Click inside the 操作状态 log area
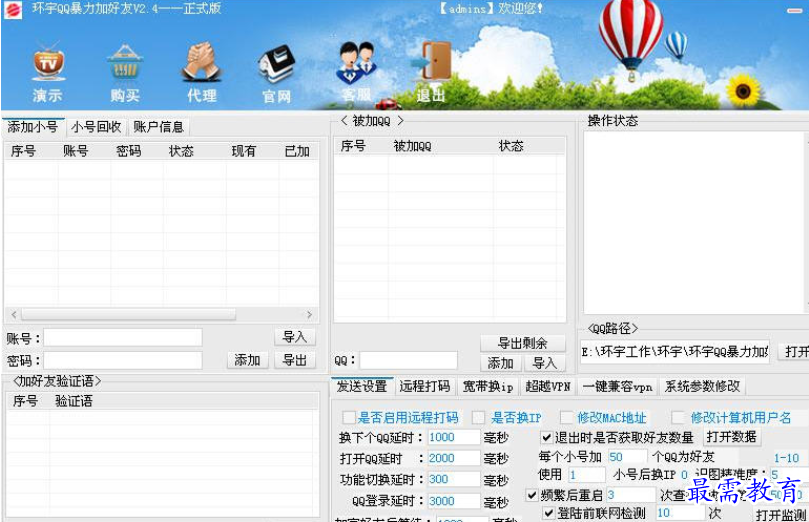 [694, 222]
